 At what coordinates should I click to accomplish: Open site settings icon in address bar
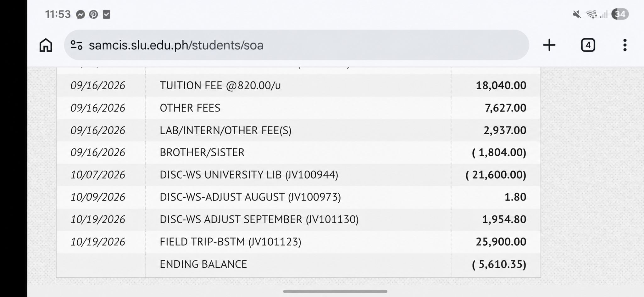coord(76,45)
